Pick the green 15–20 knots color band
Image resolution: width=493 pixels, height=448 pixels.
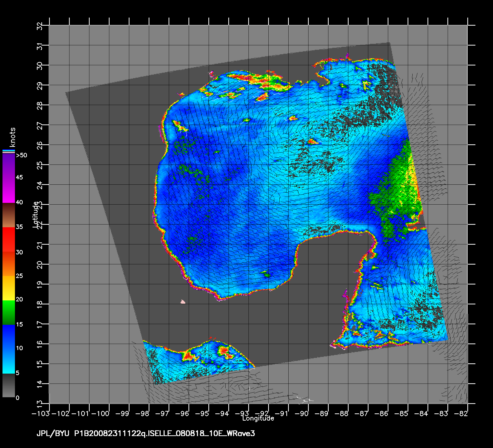click(9, 313)
